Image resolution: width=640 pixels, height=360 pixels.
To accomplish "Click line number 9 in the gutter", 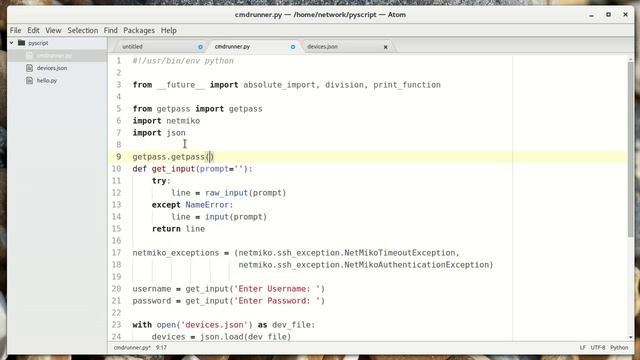I will coord(118,157).
